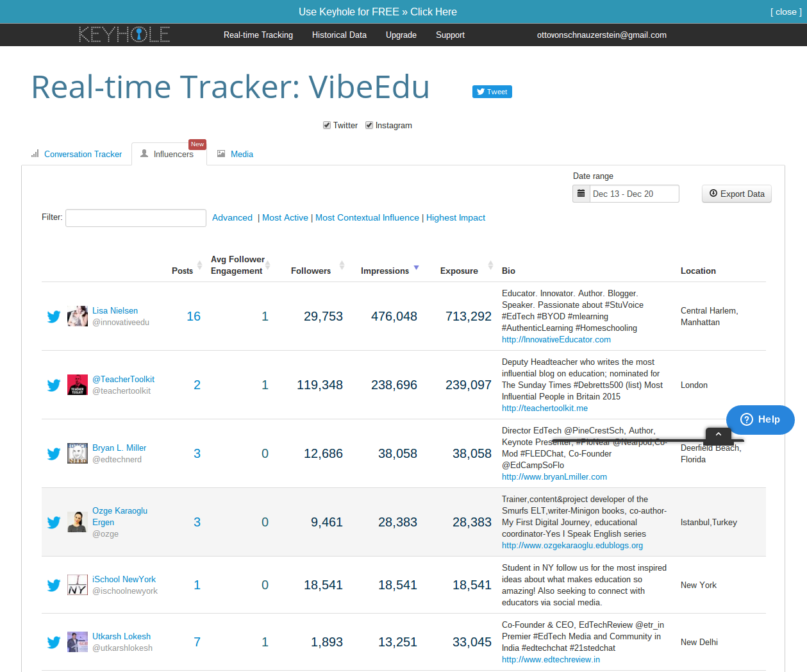Open Lisa Nielsen's profile picture
Image resolution: width=807 pixels, height=672 pixels.
click(78, 316)
